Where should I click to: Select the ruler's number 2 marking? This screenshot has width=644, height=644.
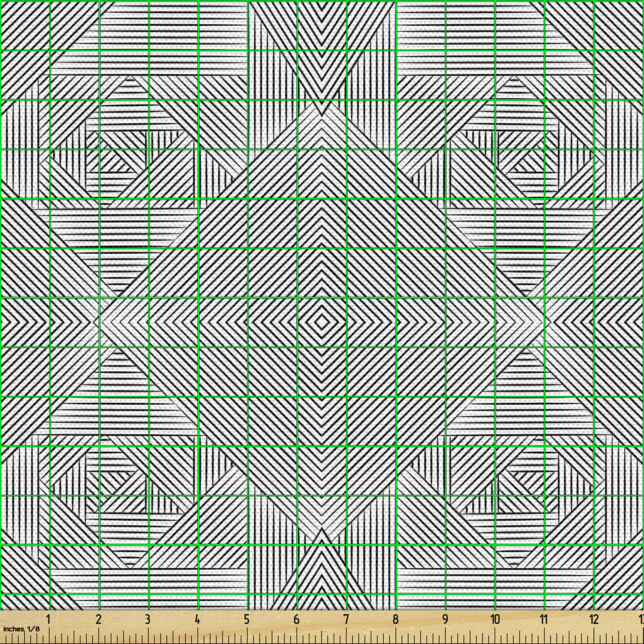[98, 619]
